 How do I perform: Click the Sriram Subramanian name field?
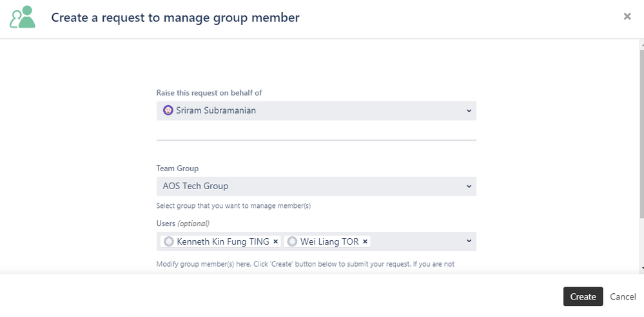click(x=317, y=110)
